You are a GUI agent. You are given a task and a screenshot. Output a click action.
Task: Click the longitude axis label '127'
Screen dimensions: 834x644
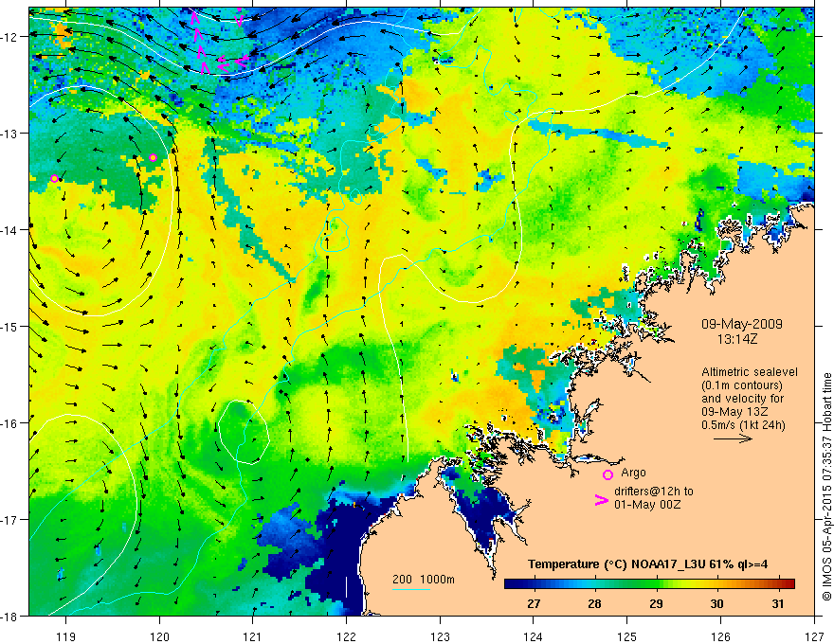814,636
